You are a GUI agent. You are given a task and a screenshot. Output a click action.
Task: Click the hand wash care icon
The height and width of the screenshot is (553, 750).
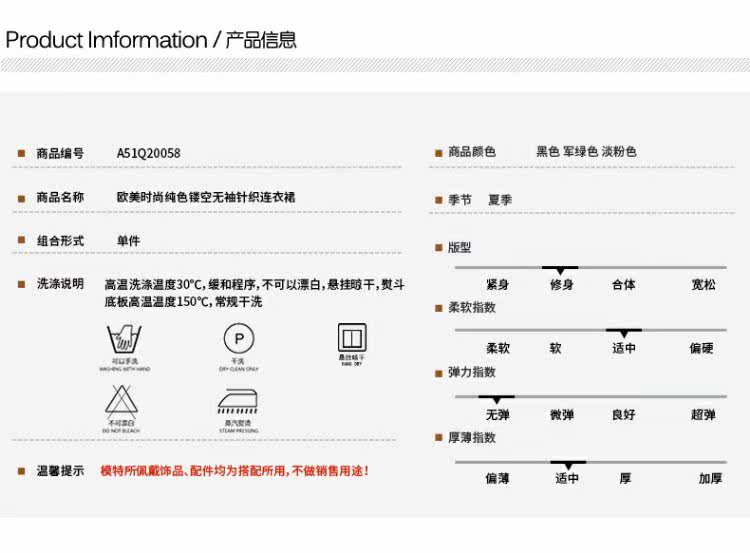pyautogui.click(x=124, y=339)
